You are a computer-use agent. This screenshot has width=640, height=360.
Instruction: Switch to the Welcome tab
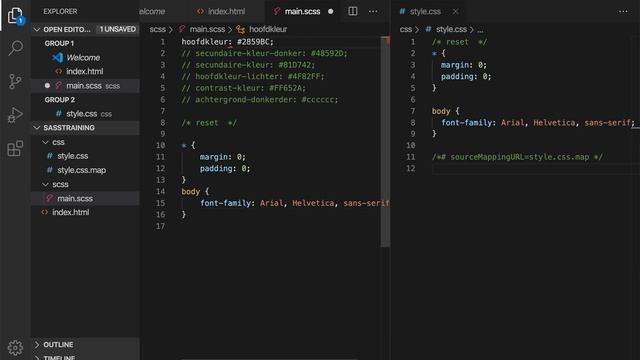pos(152,11)
